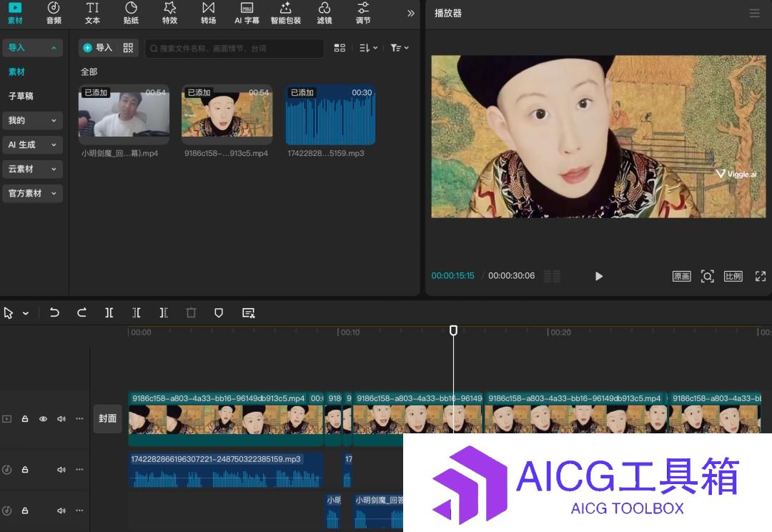Expand the 我的 sidebar section
Viewport: 772px width, 532px height.
point(32,120)
